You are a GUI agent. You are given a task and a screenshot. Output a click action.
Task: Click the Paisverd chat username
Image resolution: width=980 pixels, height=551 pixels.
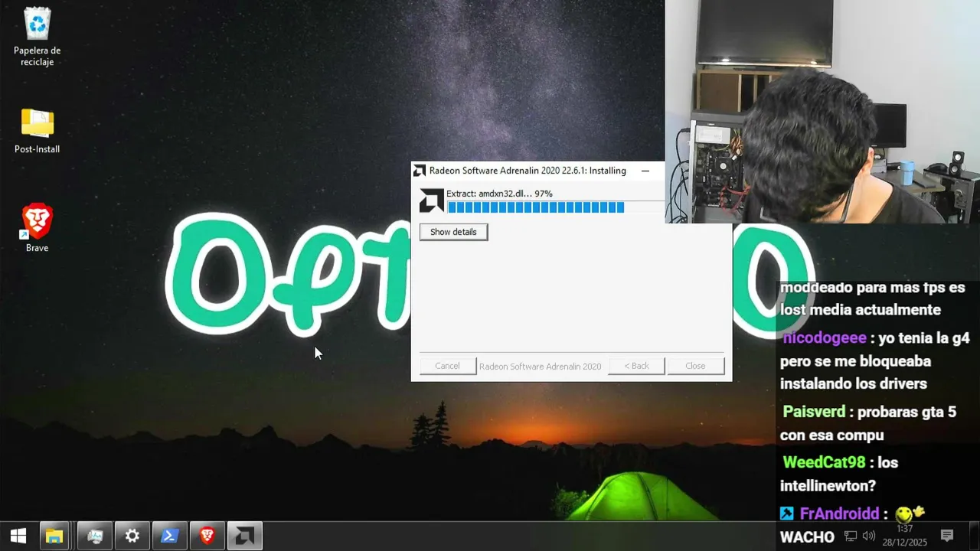(814, 412)
